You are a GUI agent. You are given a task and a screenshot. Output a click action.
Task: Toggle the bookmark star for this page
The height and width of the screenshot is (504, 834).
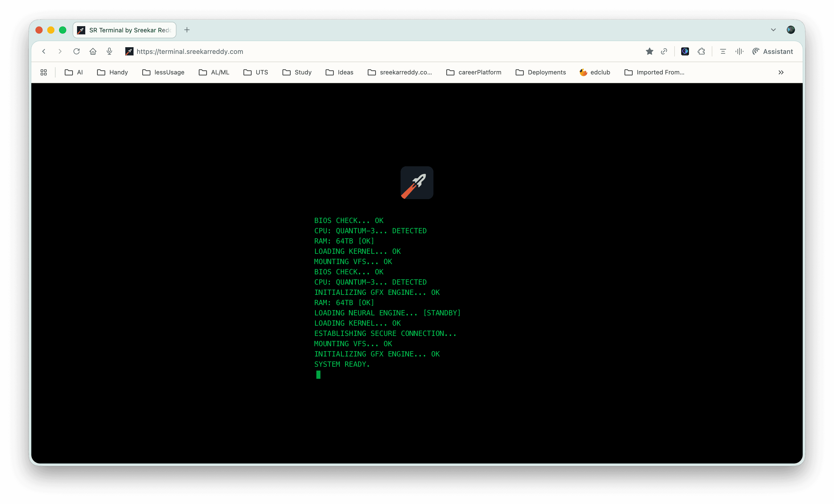point(649,51)
